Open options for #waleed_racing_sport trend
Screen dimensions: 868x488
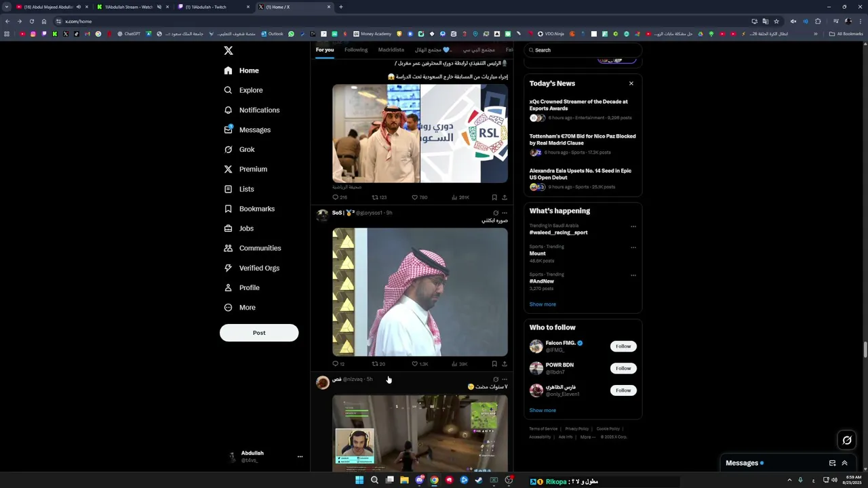click(633, 226)
